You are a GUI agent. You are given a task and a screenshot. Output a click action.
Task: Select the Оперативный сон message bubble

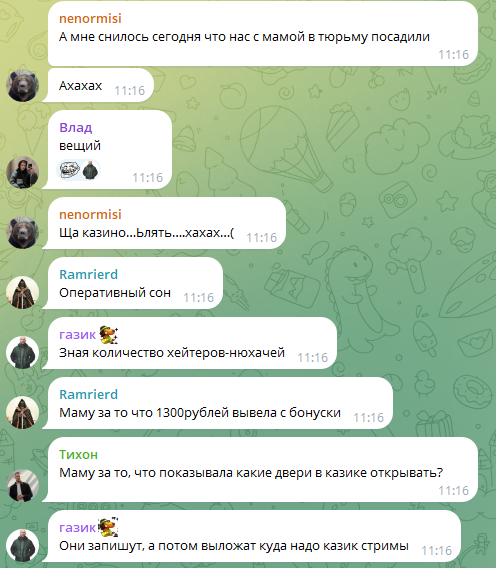(x=135, y=283)
